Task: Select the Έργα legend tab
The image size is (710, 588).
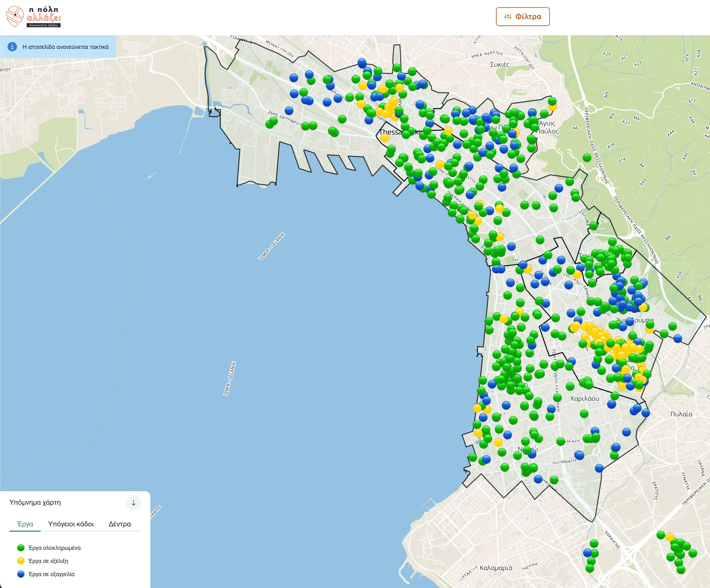Action: [25, 524]
